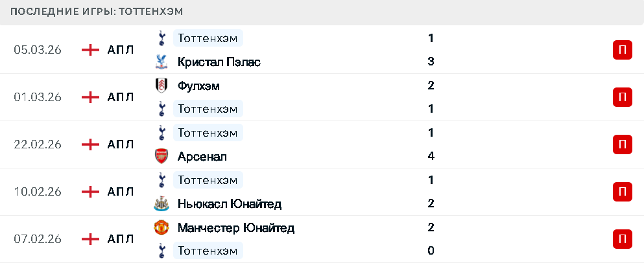The width and height of the screenshot is (644, 265).
Task: Click the Newcastle United club crest
Action: click(160, 204)
